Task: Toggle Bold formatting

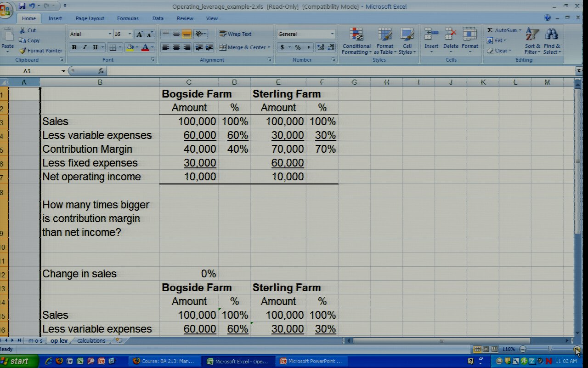Action: click(74, 47)
